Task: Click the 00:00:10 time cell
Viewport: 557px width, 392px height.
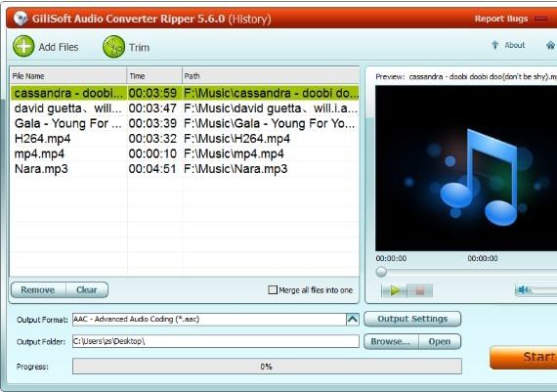Action: pyautogui.click(x=152, y=153)
